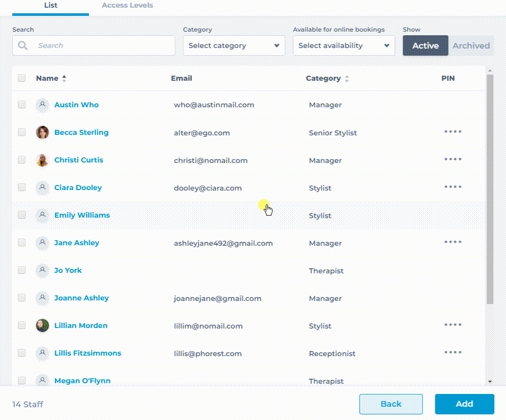Click Becca Sterling's profile photo
506x420 pixels.
pyautogui.click(x=42, y=132)
